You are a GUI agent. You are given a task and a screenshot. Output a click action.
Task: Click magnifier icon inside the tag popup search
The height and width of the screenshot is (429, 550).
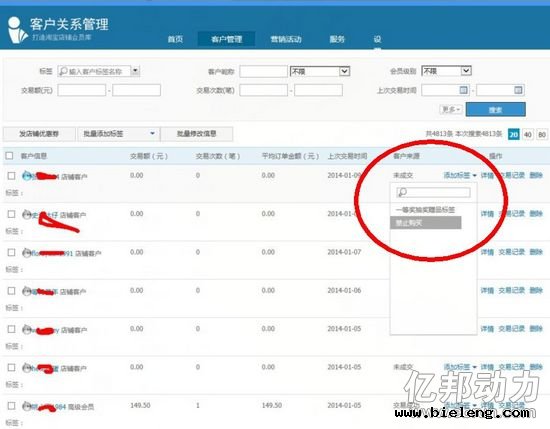[403, 192]
